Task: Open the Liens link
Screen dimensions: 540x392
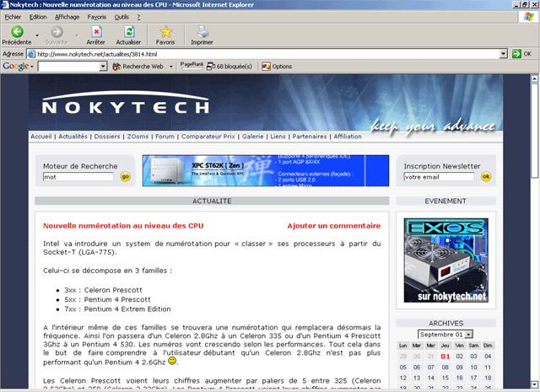Action: (278, 137)
